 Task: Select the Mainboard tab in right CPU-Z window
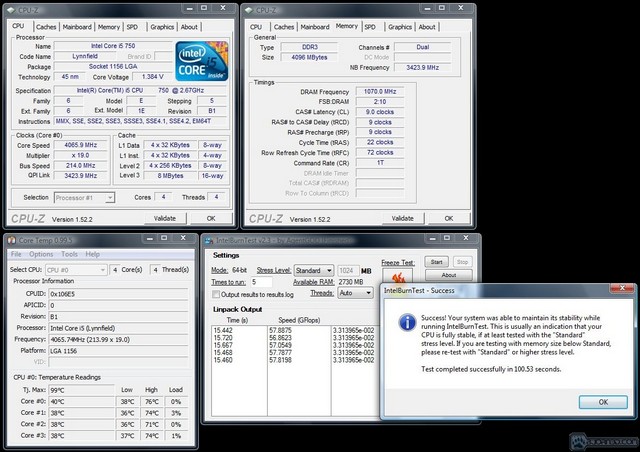315,27
